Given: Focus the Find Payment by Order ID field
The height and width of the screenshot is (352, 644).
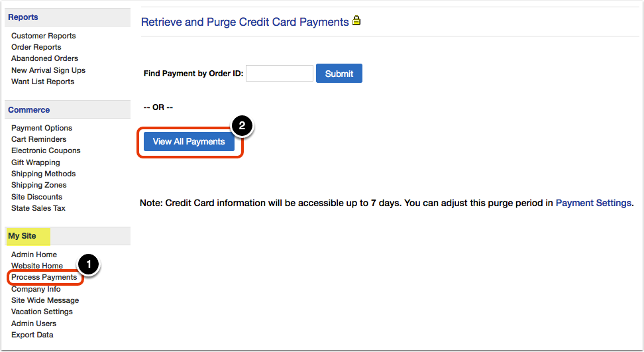Looking at the screenshot, I should coord(280,74).
